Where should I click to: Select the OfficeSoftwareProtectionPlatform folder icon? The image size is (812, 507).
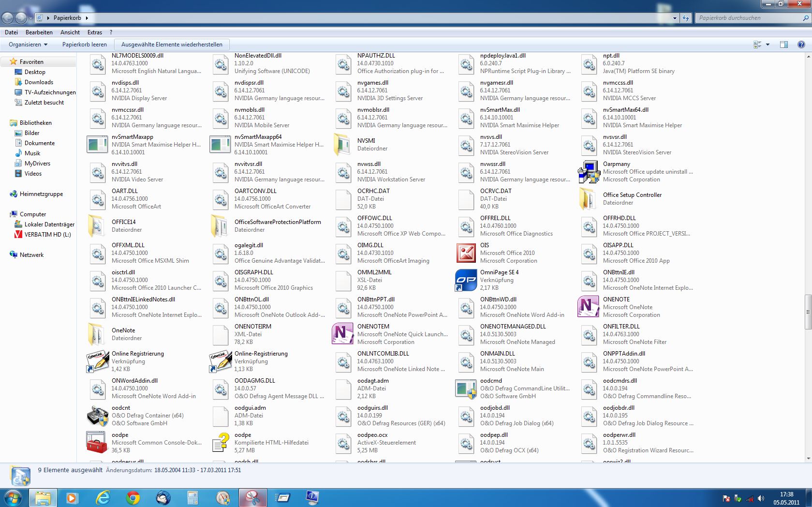point(220,226)
